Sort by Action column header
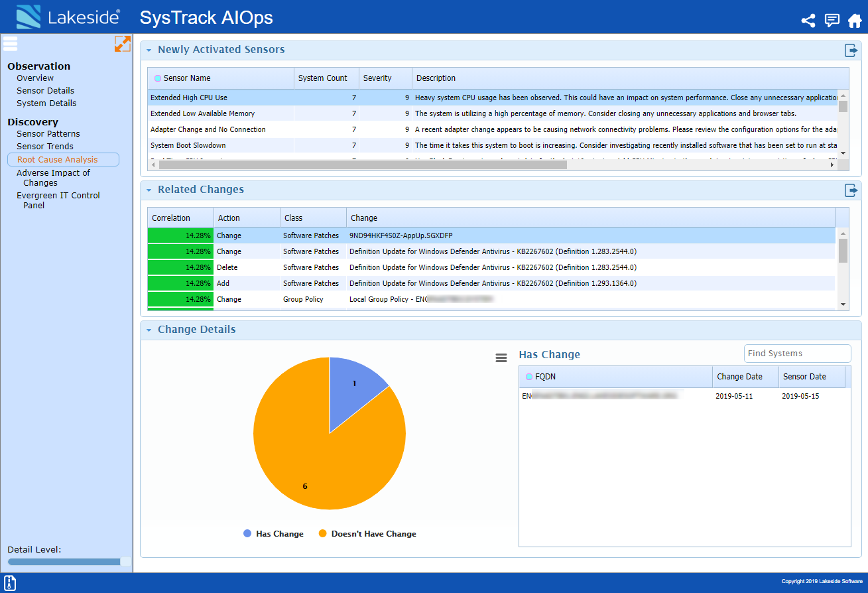 coord(247,218)
